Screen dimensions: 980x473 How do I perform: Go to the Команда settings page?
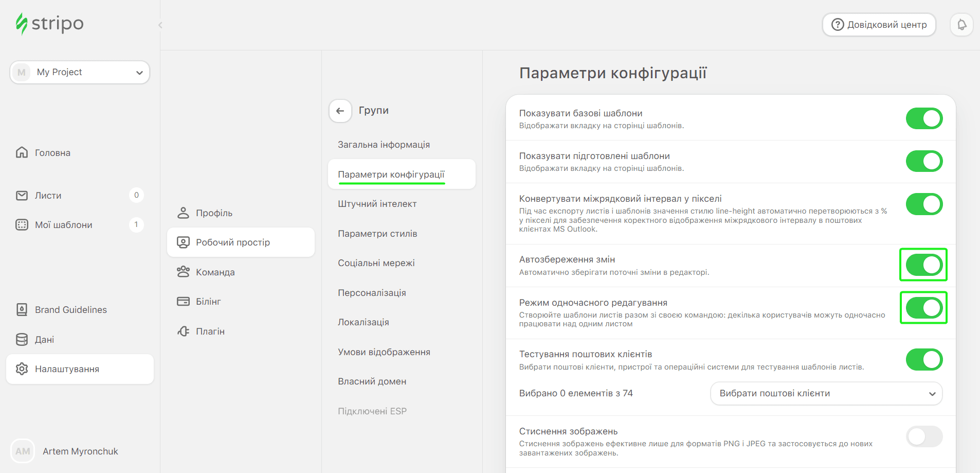pyautogui.click(x=215, y=272)
